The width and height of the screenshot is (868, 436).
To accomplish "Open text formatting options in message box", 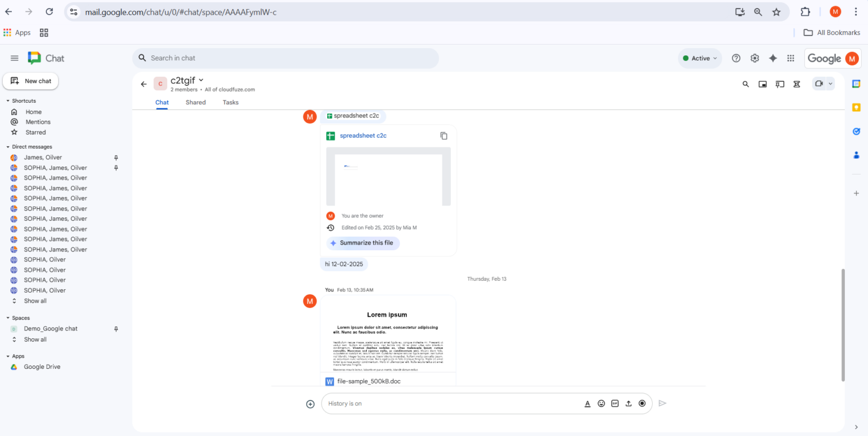I will click(588, 403).
